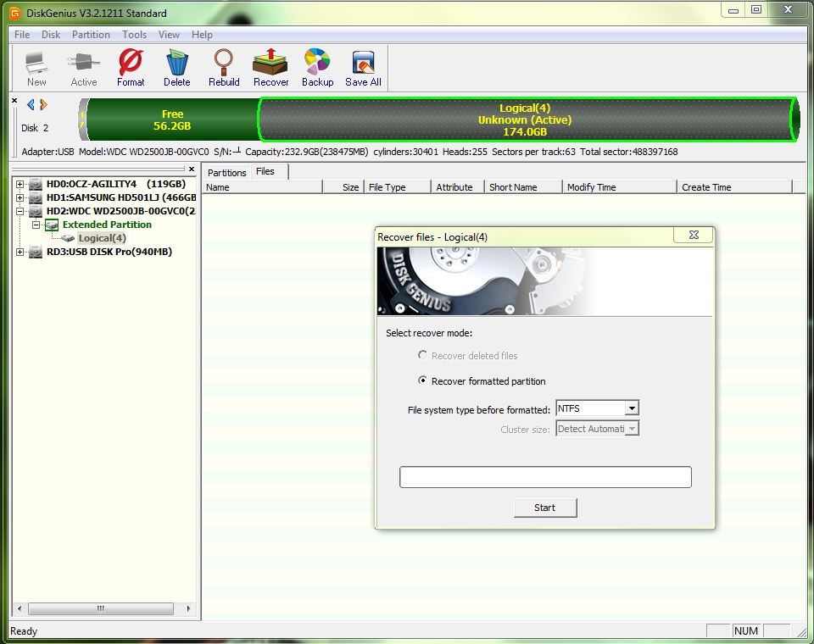
Task: Click the Delete partition toolbar icon
Action: [177, 68]
